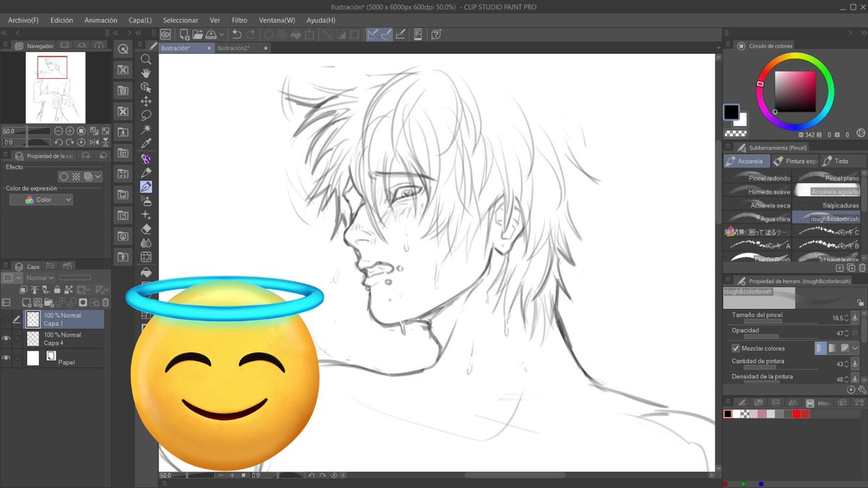Image resolution: width=868 pixels, height=488 pixels.
Task: Select the Zoom magnifier tool
Action: pos(146,59)
